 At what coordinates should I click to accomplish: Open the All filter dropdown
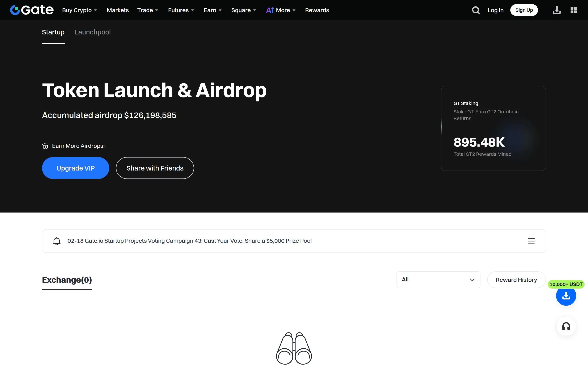pos(438,280)
